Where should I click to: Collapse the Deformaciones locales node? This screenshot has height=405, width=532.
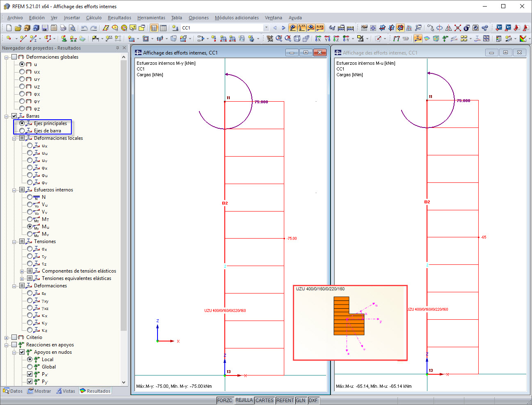pyautogui.click(x=14, y=138)
